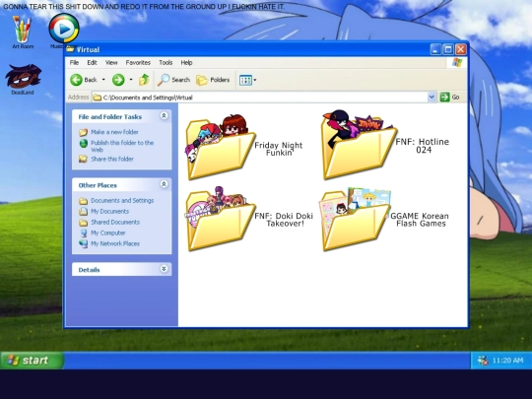The height and width of the screenshot is (399, 532).
Task: Select the FNF: Hotline 024 folder icon
Action: click(359, 145)
